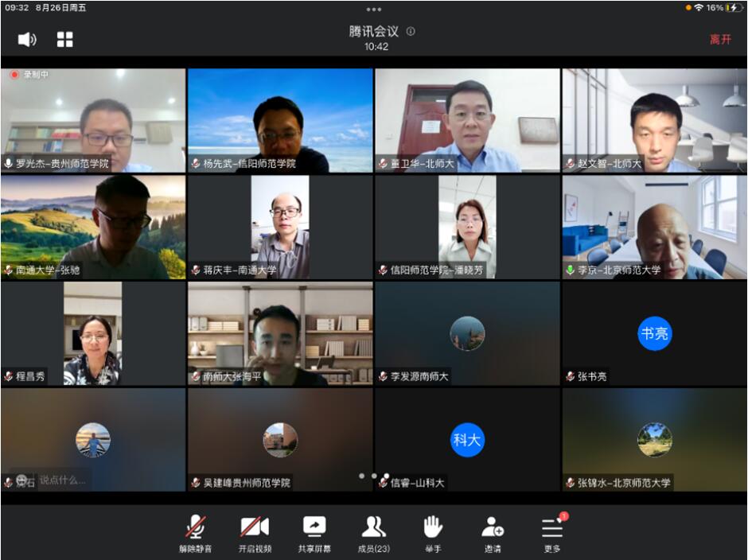Image resolution: width=748 pixels, height=560 pixels.
Task: Switch layout using the grid view icon
Action: (x=65, y=39)
